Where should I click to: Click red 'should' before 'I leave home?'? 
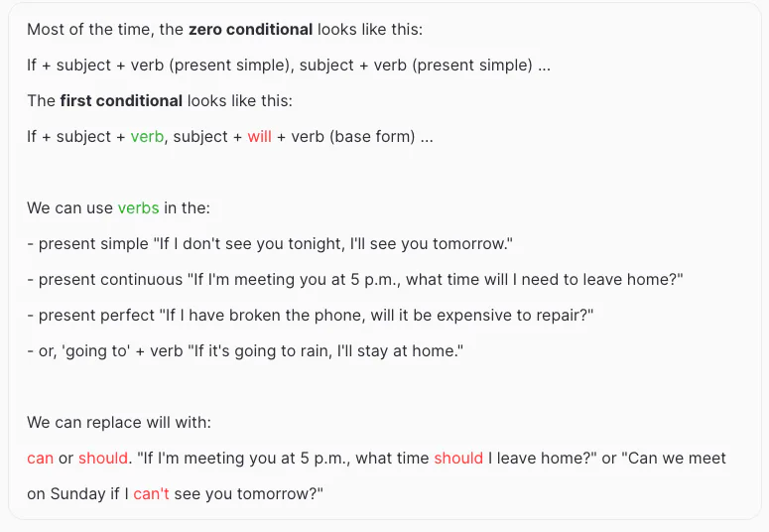click(x=458, y=459)
